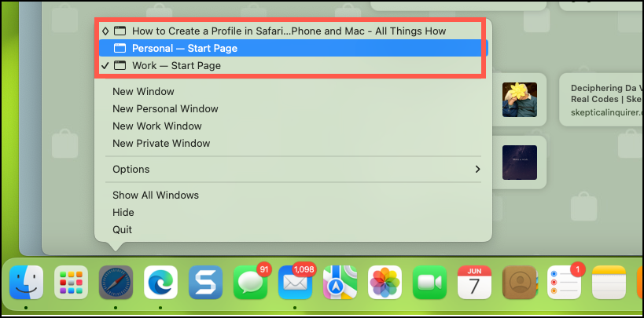
Task: Launch Maps from the Dock
Action: 340,282
